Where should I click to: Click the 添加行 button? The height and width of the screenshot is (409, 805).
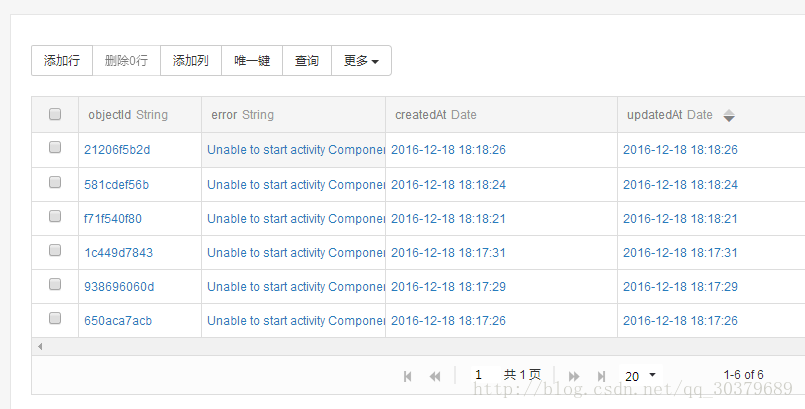[62, 61]
